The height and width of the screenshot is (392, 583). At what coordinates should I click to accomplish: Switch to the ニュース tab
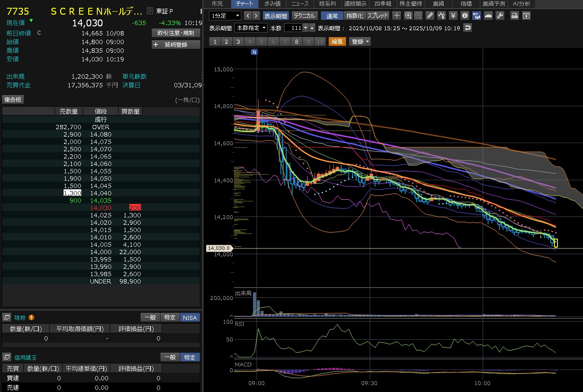pyautogui.click(x=300, y=3)
